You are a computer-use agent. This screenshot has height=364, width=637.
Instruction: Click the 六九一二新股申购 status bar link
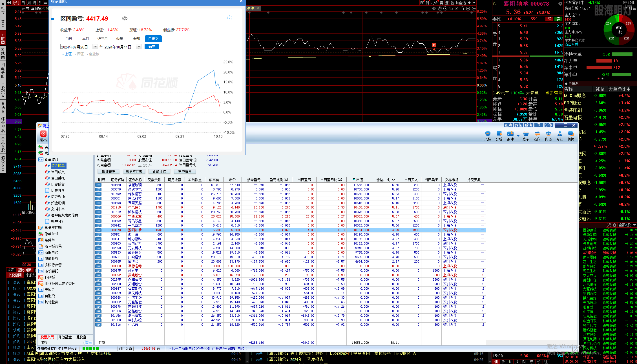208,349
